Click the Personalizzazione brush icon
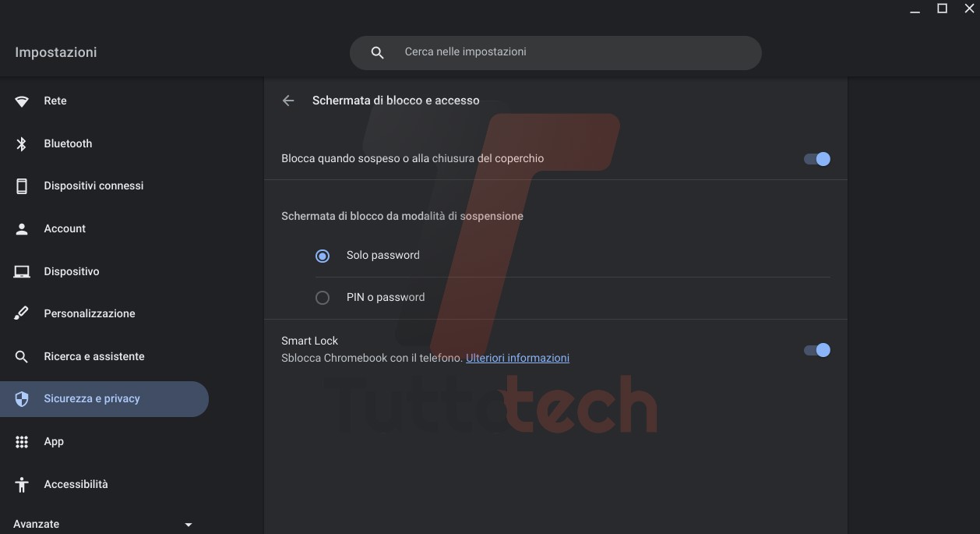This screenshot has height=534, width=980. click(22, 313)
